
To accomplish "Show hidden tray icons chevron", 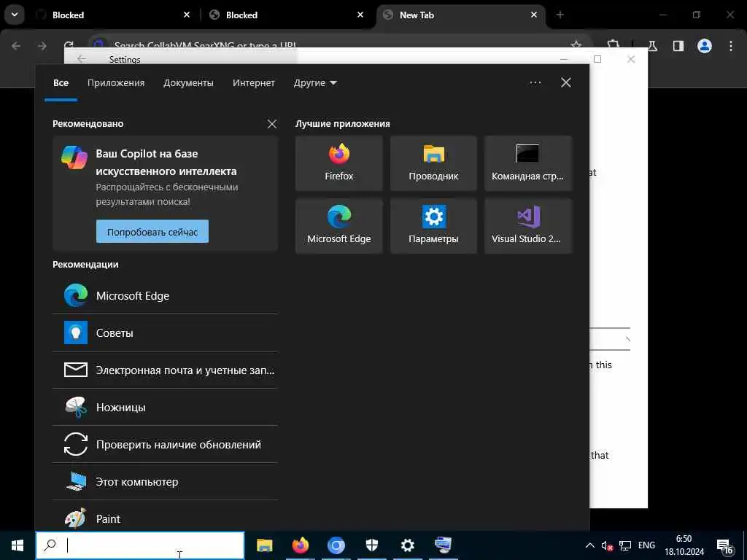I will click(589, 545).
